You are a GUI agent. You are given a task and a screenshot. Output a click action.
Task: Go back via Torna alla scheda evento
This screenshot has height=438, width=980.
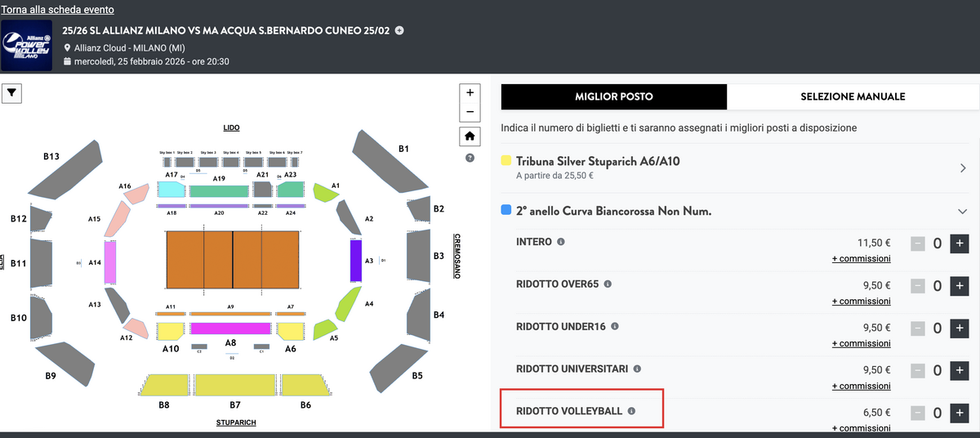click(x=57, y=10)
